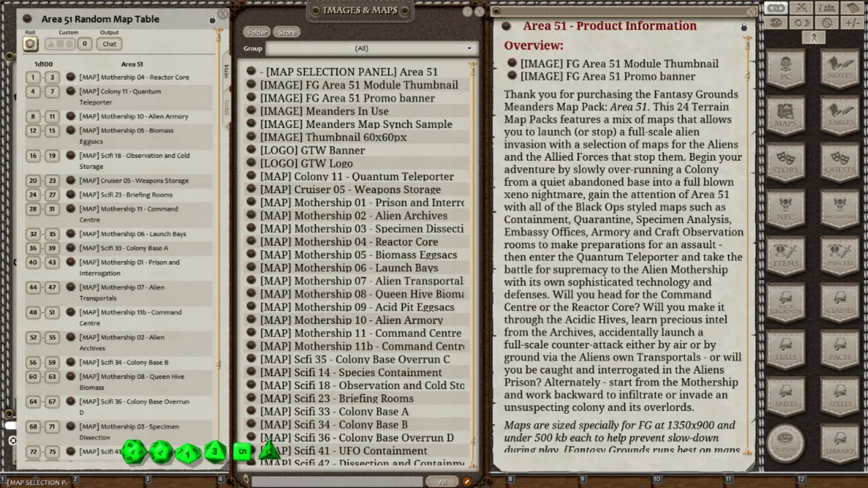Screen dimensions: 868x488
Task: Open help for the Images & Maps window
Action: [467, 12]
